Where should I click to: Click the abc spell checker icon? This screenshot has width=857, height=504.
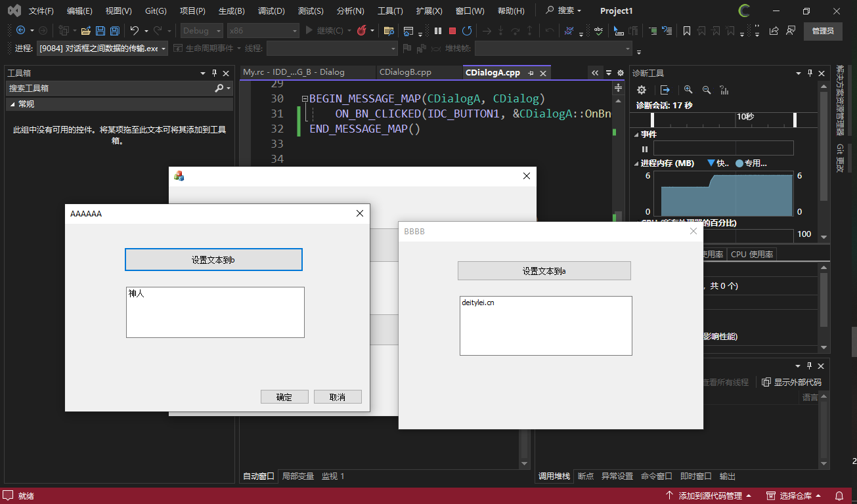coord(598,30)
